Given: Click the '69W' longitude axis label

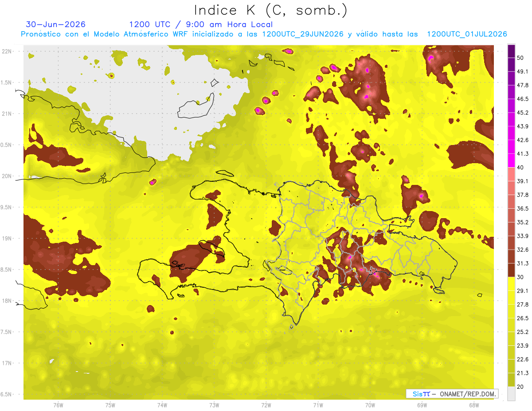Looking at the screenshot, I should 422,405.
